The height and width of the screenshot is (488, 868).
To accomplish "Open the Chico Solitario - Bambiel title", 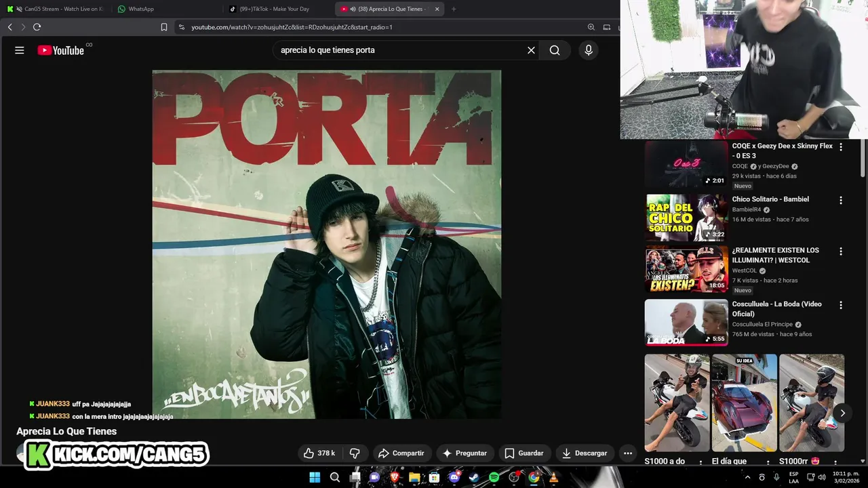I will 770,199.
